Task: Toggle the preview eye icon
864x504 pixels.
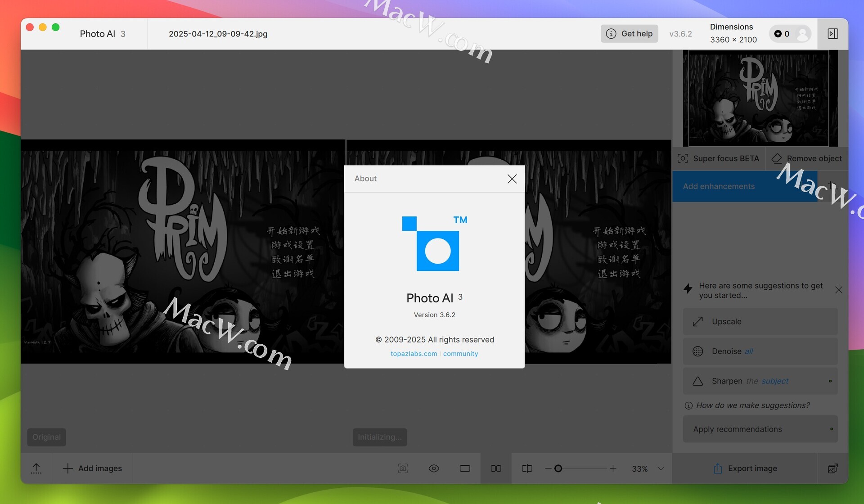Action: pyautogui.click(x=434, y=468)
